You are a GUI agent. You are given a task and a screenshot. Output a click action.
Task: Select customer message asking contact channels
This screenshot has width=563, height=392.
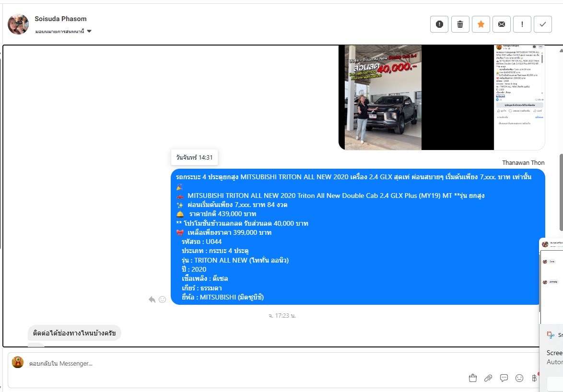coord(74,333)
